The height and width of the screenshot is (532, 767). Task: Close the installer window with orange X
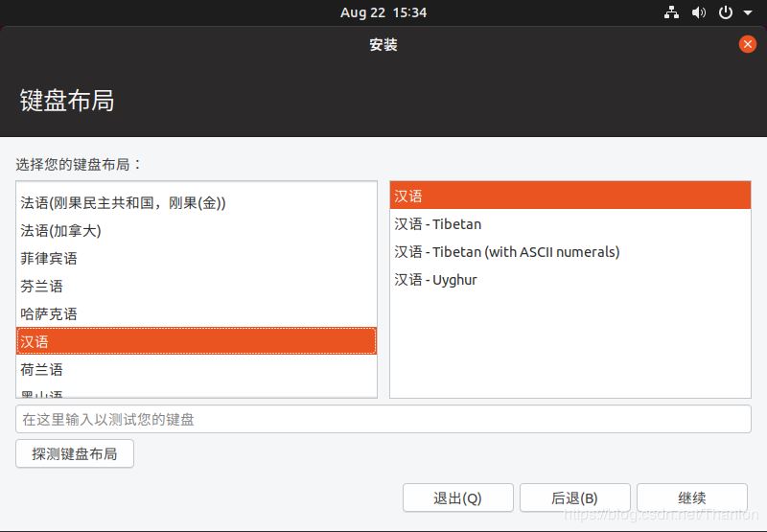click(748, 44)
